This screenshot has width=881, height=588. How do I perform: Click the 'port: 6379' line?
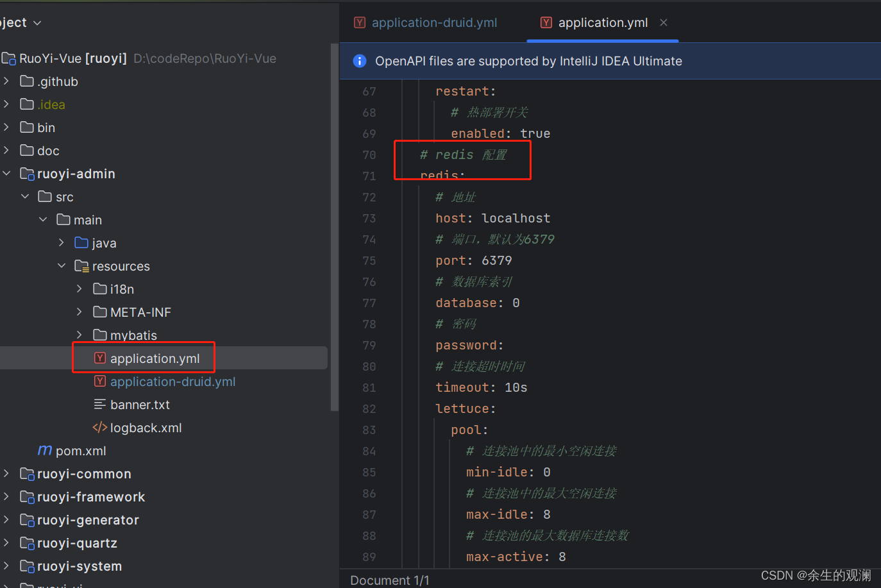[x=473, y=261]
